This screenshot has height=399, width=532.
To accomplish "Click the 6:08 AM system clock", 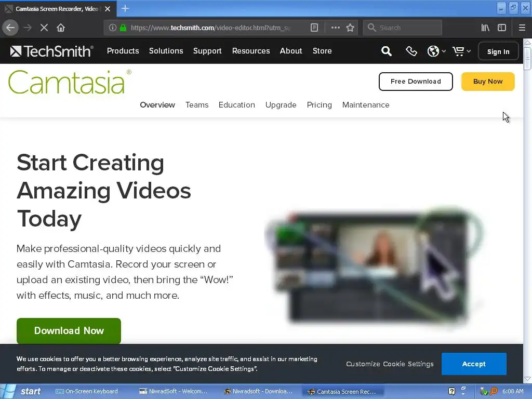I will 513,391.
